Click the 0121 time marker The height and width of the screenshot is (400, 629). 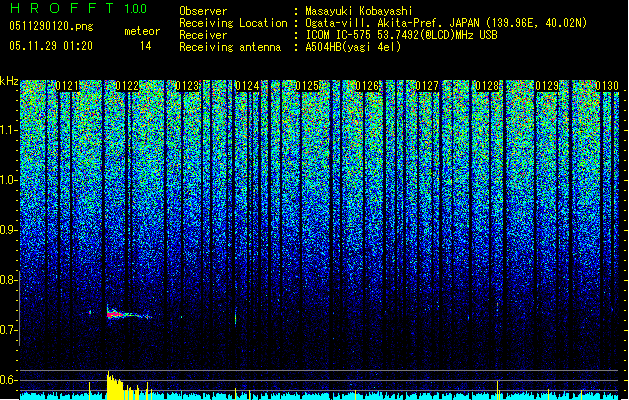click(x=67, y=86)
